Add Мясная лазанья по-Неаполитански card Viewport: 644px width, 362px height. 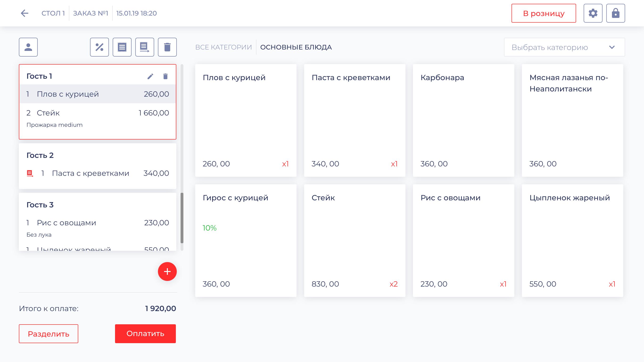pos(573,120)
